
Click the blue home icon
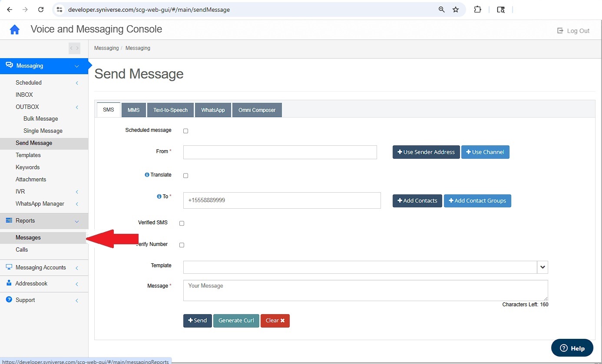pos(15,30)
